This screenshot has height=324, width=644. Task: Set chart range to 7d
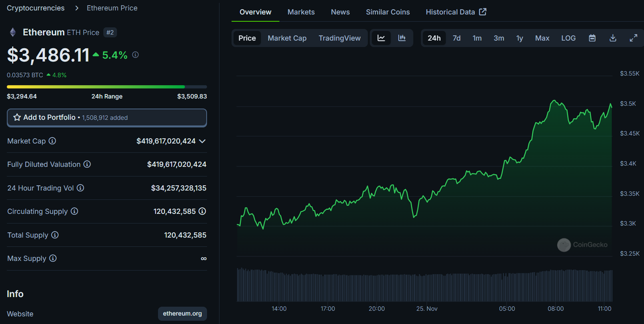[456, 38]
